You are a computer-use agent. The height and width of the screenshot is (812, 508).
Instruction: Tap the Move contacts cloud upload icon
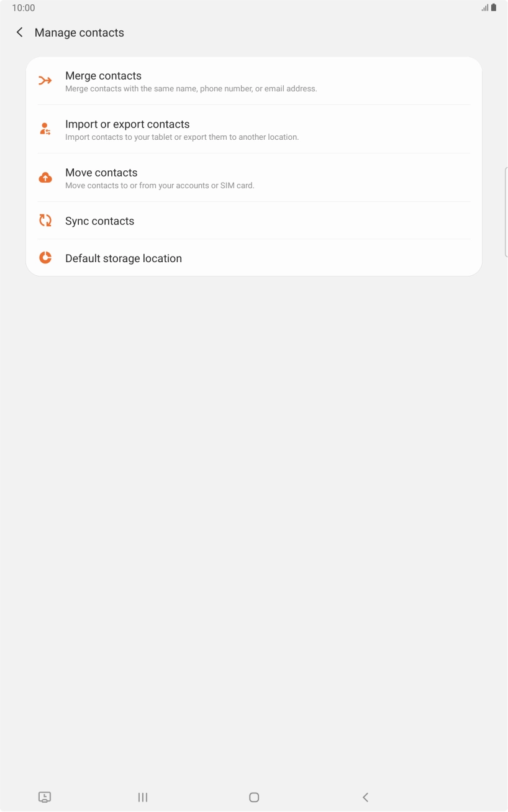point(45,177)
